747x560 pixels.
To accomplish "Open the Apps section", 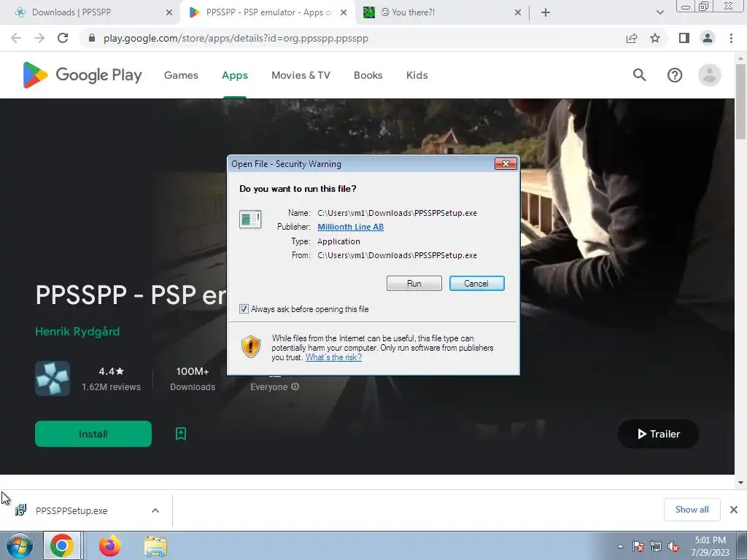I will pos(235,75).
